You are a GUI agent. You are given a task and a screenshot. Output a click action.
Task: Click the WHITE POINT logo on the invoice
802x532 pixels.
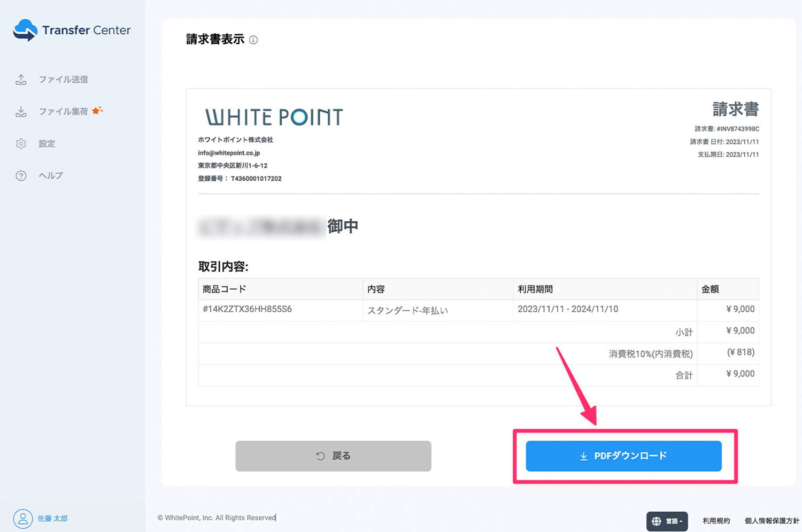[273, 117]
